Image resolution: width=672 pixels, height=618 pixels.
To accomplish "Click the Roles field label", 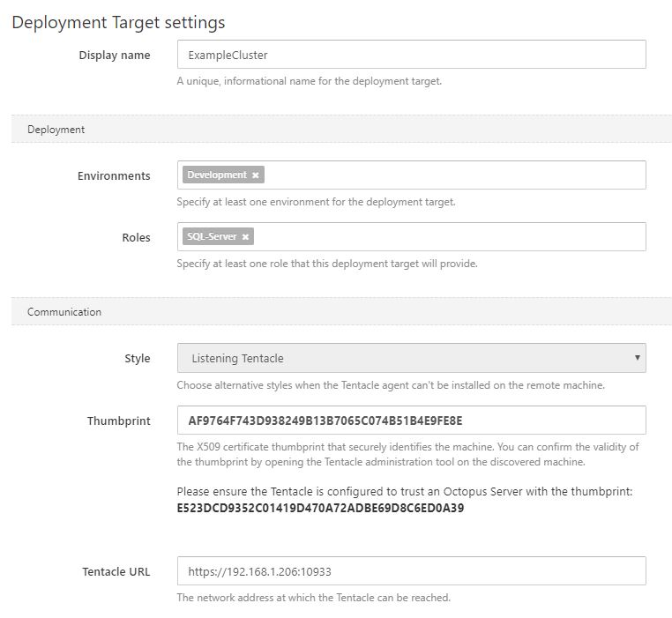I will pos(136,237).
